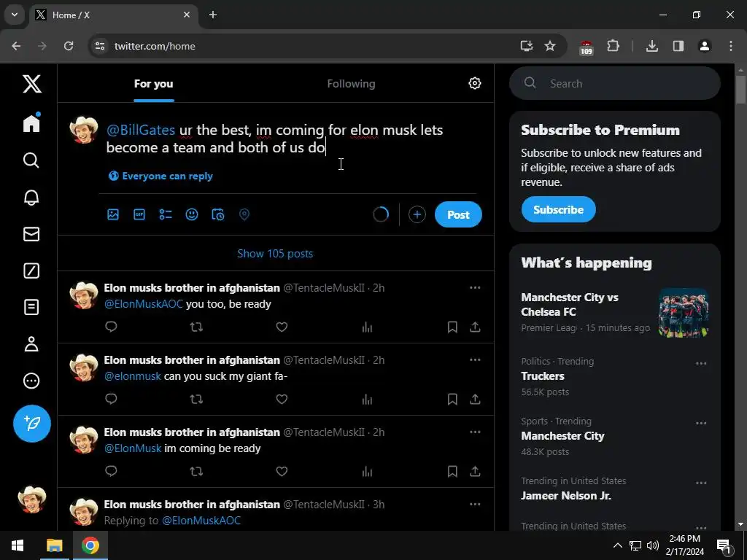Click the location tag icon in composer

244,214
